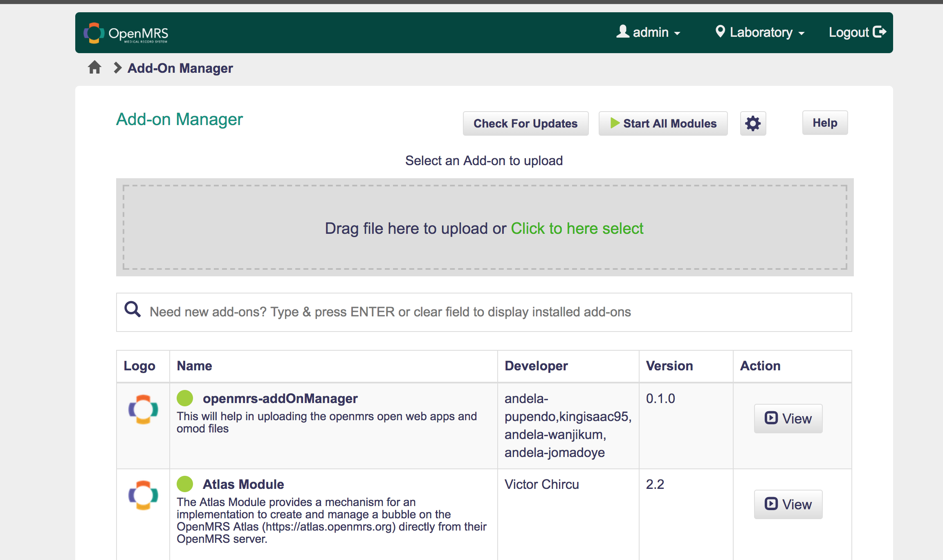The width and height of the screenshot is (943, 560).
Task: Click the person icon next to admin
Action: [623, 31]
